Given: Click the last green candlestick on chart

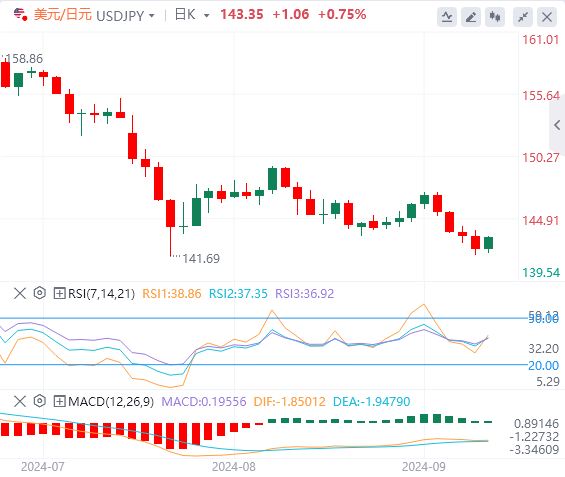Looking at the screenshot, I should (x=488, y=243).
